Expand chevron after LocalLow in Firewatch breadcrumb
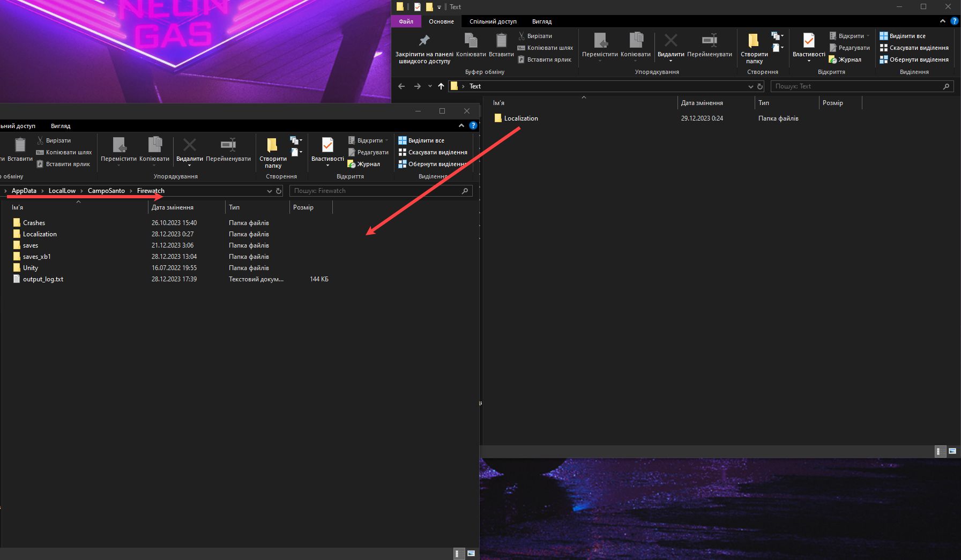Image resolution: width=961 pixels, height=560 pixels. pyautogui.click(x=81, y=191)
